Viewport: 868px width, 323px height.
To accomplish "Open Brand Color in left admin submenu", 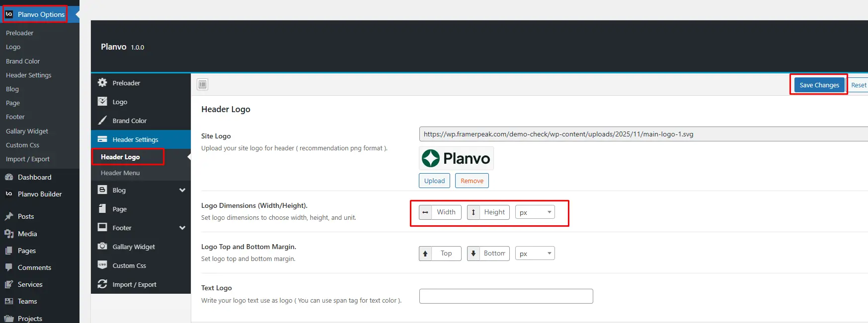I will [23, 61].
